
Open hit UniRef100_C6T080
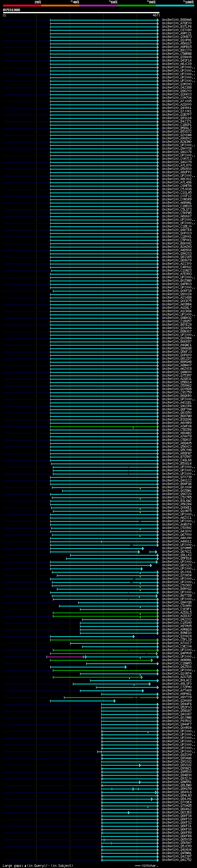tap(176, 30)
